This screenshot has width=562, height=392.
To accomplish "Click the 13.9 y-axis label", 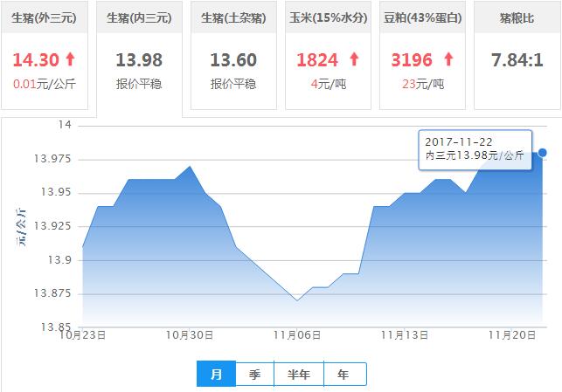I will pos(59,259).
